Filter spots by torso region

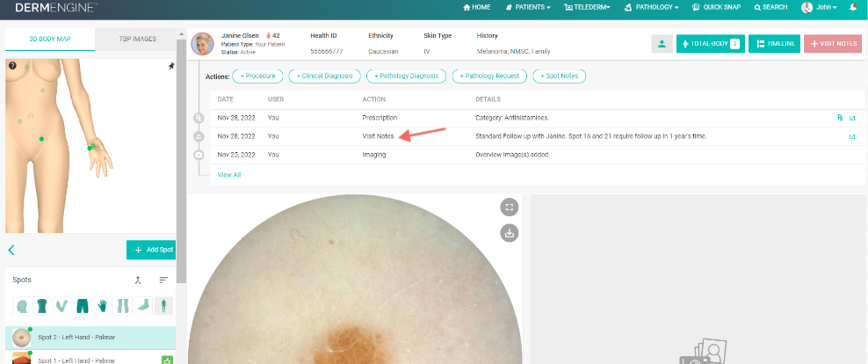pyautogui.click(x=41, y=306)
